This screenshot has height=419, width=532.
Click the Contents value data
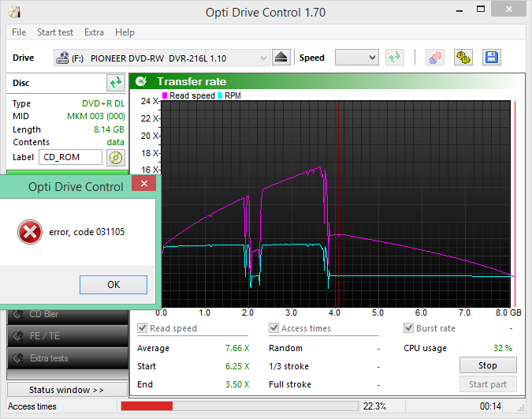tap(115, 142)
